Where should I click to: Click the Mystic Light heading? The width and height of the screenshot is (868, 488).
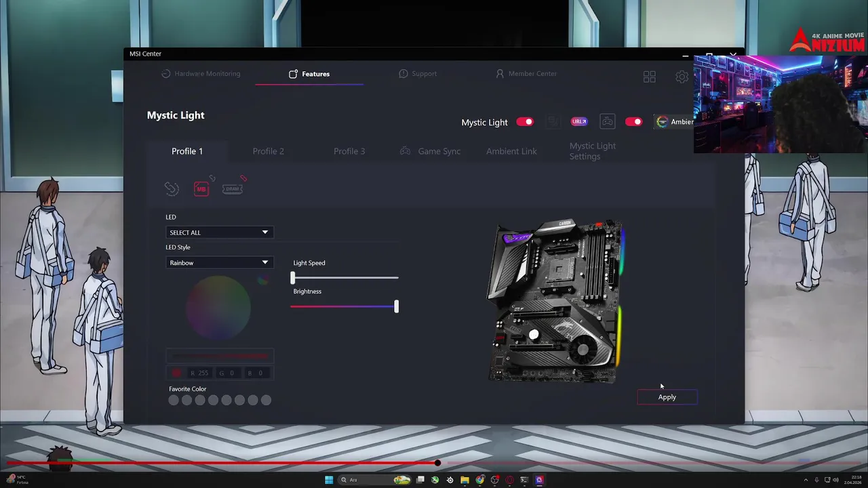[x=176, y=115]
